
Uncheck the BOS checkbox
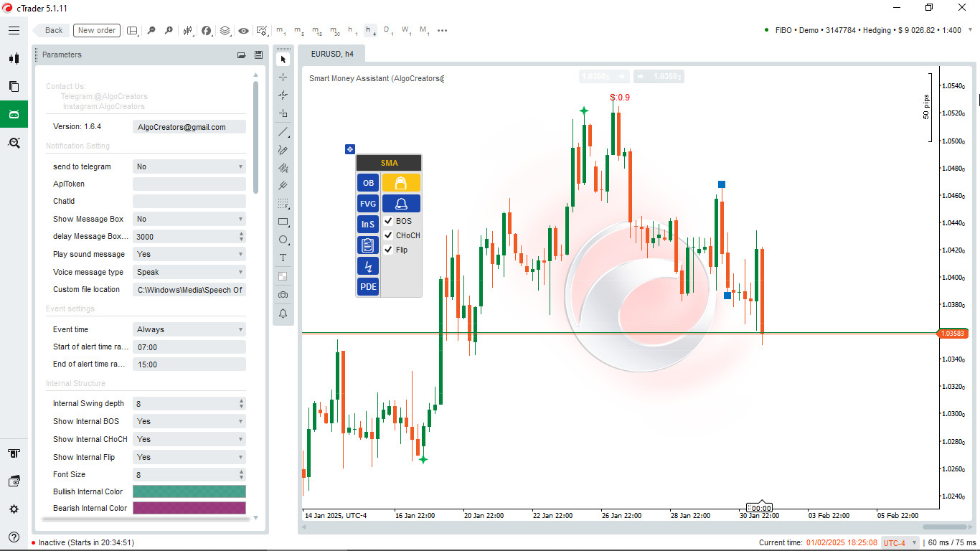coord(388,221)
